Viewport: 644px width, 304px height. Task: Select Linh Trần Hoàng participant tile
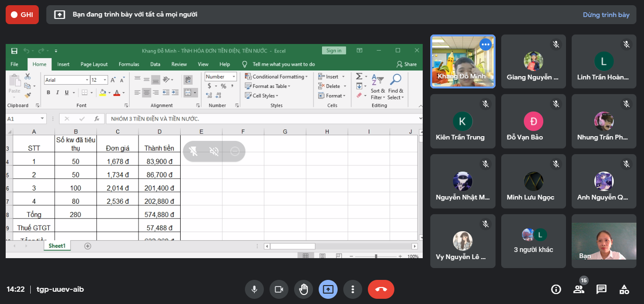[604, 61]
